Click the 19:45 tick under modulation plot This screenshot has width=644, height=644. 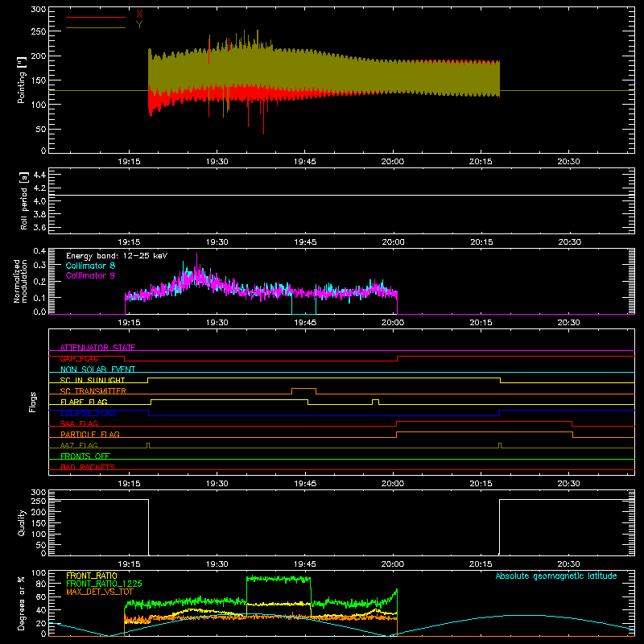tap(305, 323)
